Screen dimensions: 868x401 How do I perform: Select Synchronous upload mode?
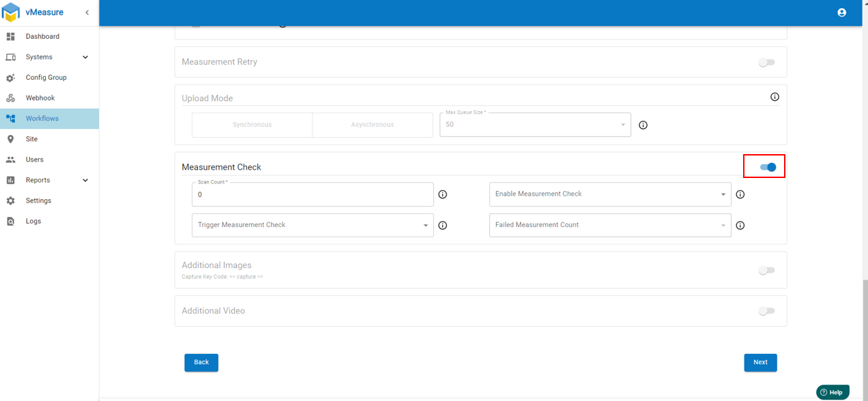pyautogui.click(x=252, y=125)
